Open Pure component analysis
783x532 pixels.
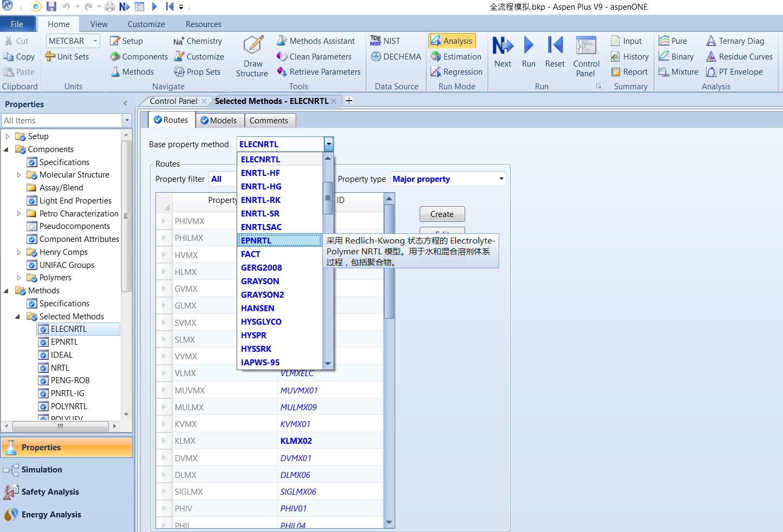pos(673,41)
